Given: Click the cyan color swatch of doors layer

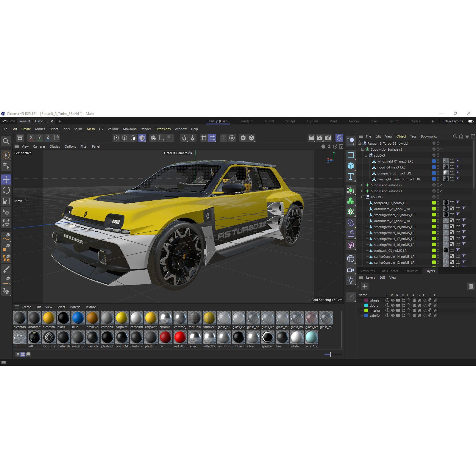Looking at the screenshot, I should pos(366,305).
